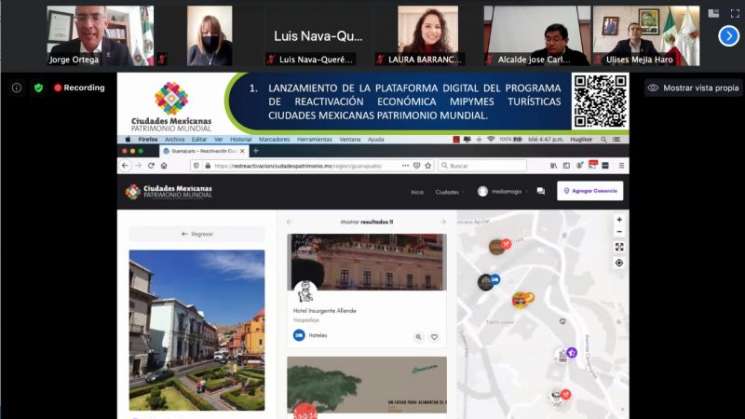Click the QR code in the banner

(x=600, y=101)
